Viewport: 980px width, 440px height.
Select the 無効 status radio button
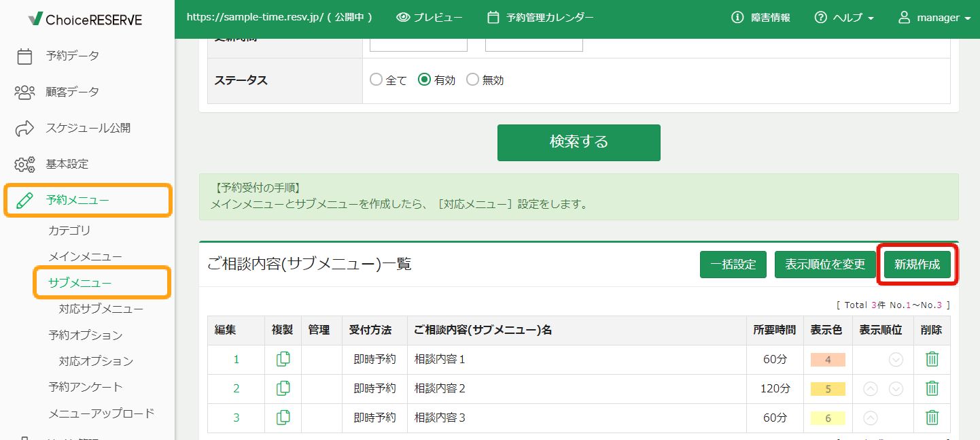(x=472, y=80)
